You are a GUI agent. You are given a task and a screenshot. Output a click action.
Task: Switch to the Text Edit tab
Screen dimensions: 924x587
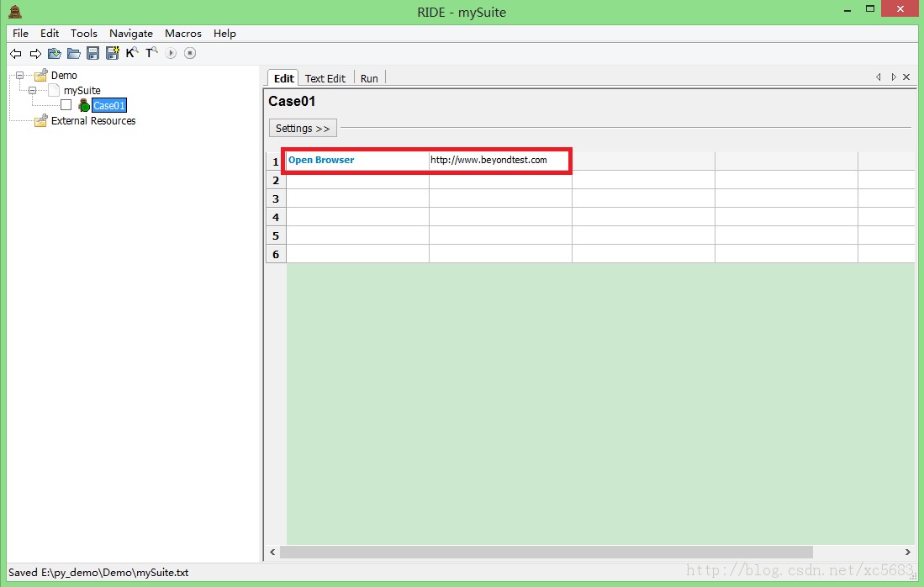pyautogui.click(x=325, y=78)
